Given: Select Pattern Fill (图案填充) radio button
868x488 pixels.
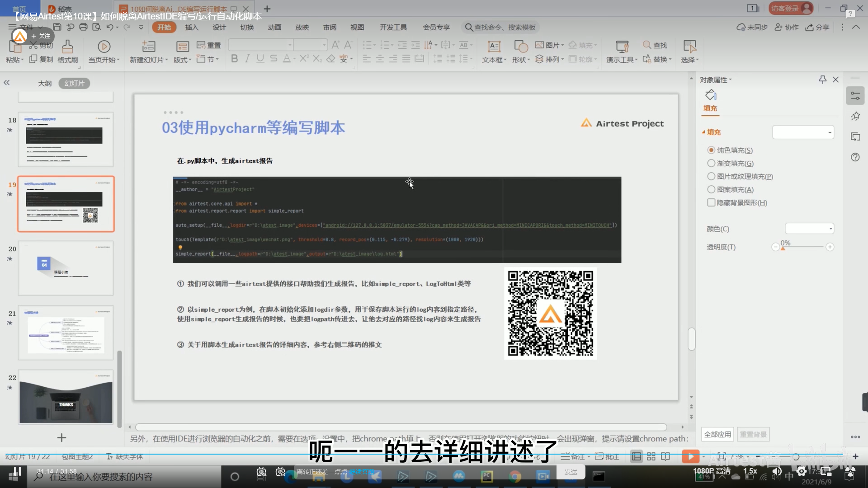Looking at the screenshot, I should (x=711, y=189).
